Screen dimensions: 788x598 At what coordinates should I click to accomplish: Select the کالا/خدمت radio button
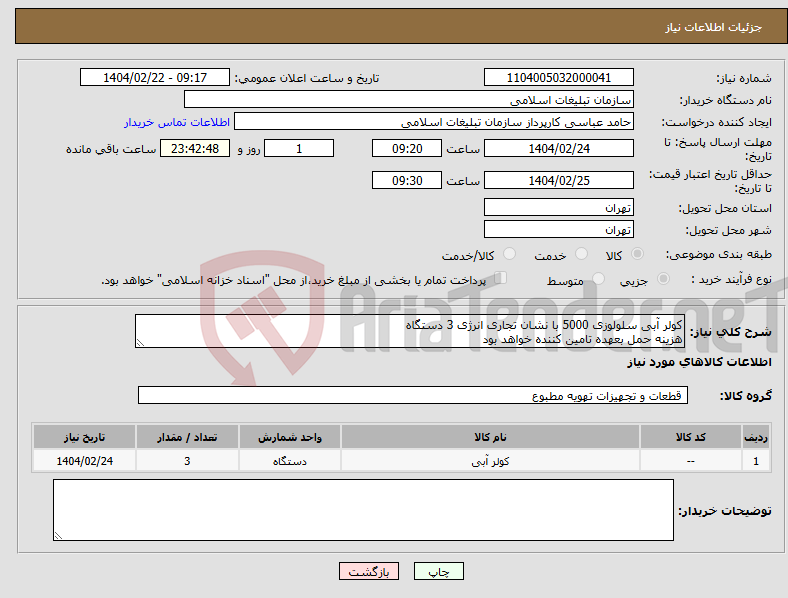(x=510, y=254)
